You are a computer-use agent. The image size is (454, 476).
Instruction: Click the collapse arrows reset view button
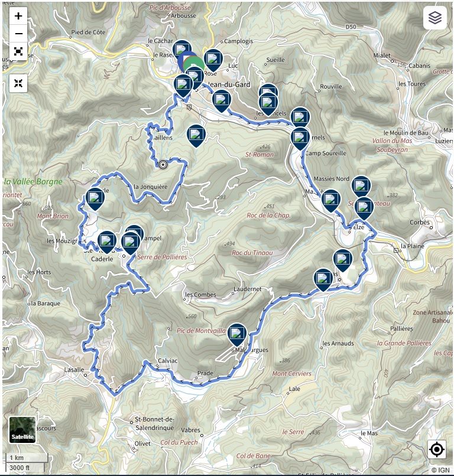click(18, 83)
